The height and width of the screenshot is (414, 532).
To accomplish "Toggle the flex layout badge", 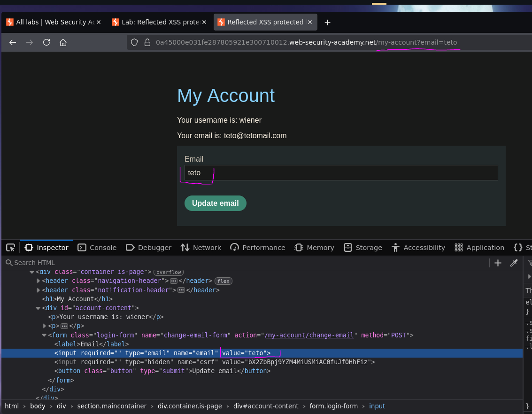I will tap(223, 281).
